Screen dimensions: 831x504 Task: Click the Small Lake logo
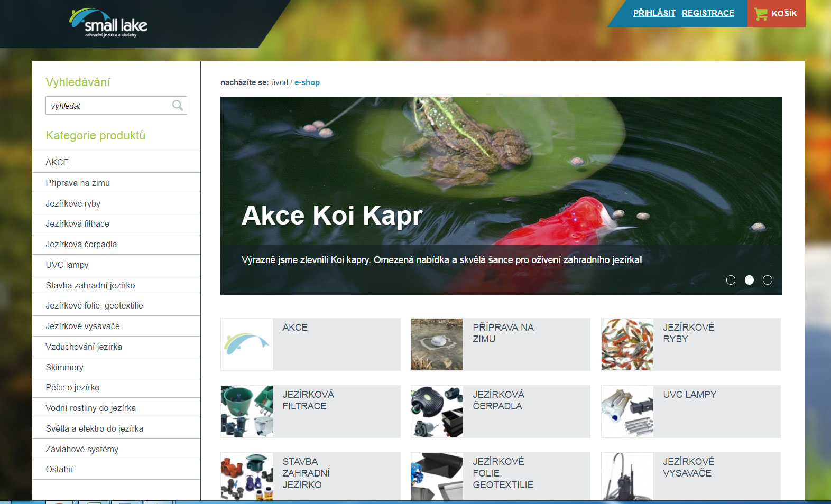click(108, 23)
